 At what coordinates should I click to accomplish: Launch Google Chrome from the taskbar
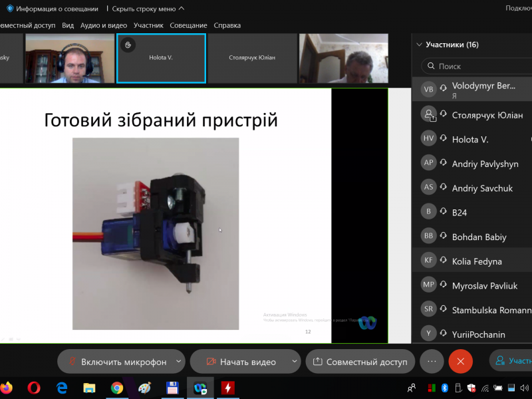pos(117,388)
